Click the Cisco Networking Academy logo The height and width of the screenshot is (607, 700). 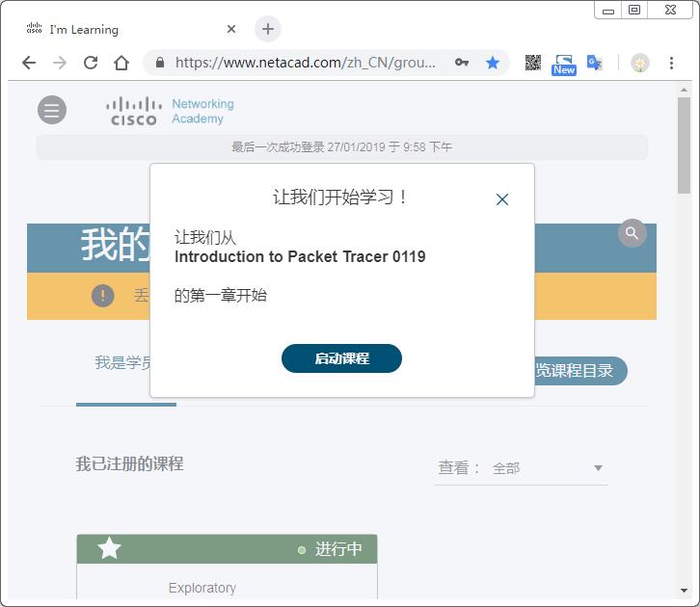(x=170, y=112)
